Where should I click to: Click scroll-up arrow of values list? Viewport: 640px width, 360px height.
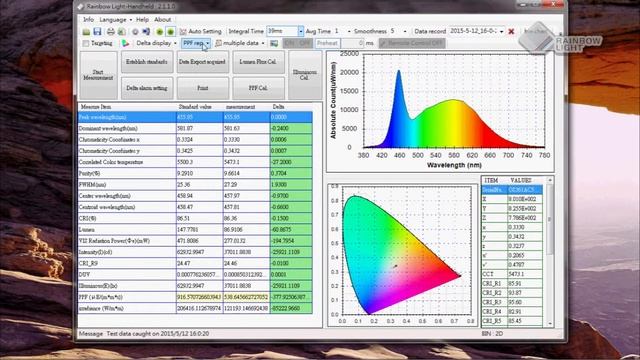[x=550, y=180]
